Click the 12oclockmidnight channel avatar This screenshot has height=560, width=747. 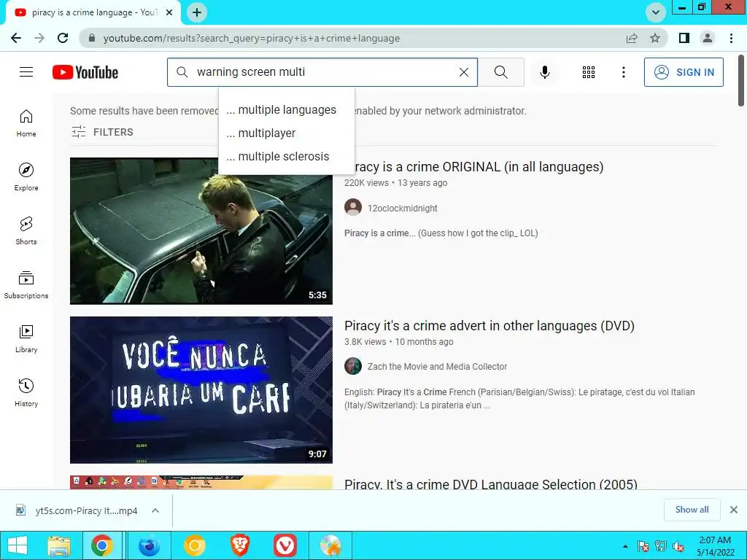(353, 207)
